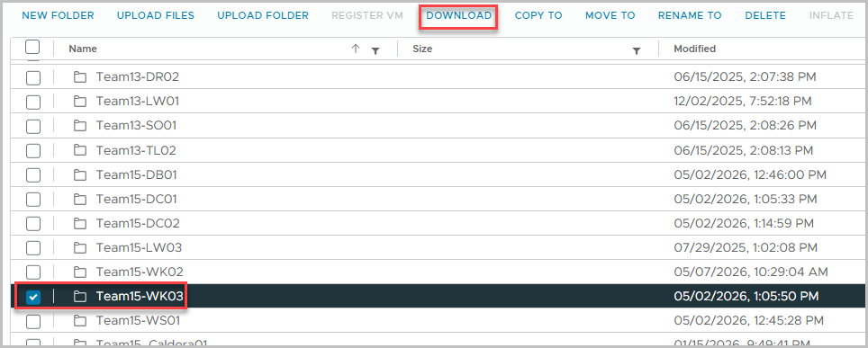Image resolution: width=868 pixels, height=348 pixels.
Task: Click the Modified column header
Action: (695, 49)
